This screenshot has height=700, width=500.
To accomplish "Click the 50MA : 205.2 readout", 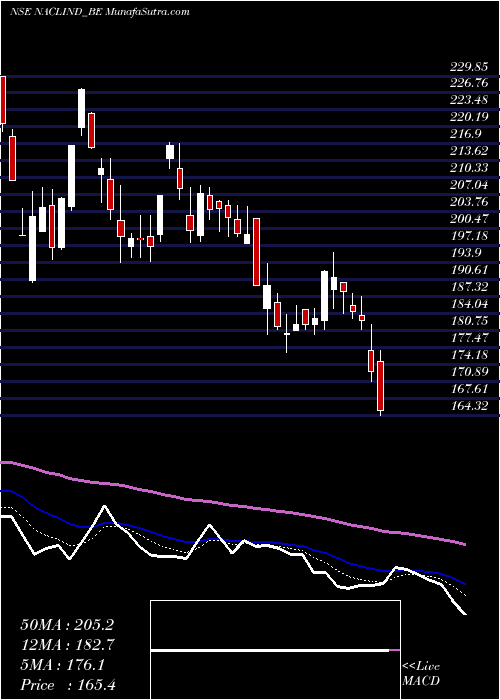I will coord(67,625).
